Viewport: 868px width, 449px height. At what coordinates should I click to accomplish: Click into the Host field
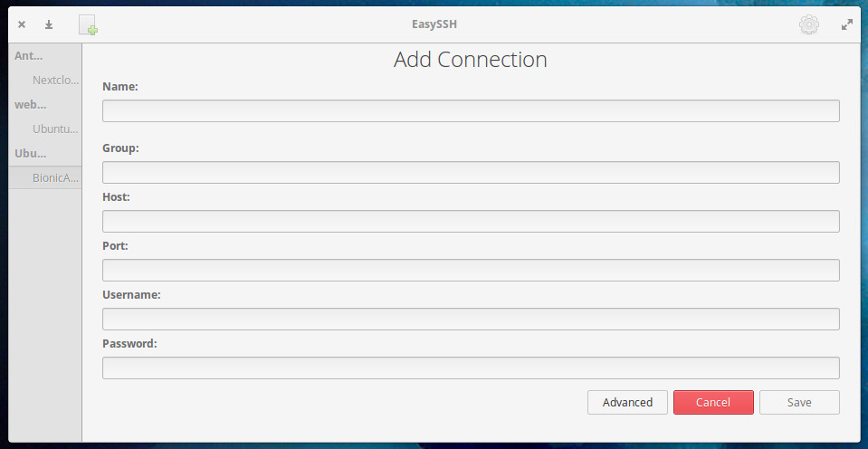(471, 221)
